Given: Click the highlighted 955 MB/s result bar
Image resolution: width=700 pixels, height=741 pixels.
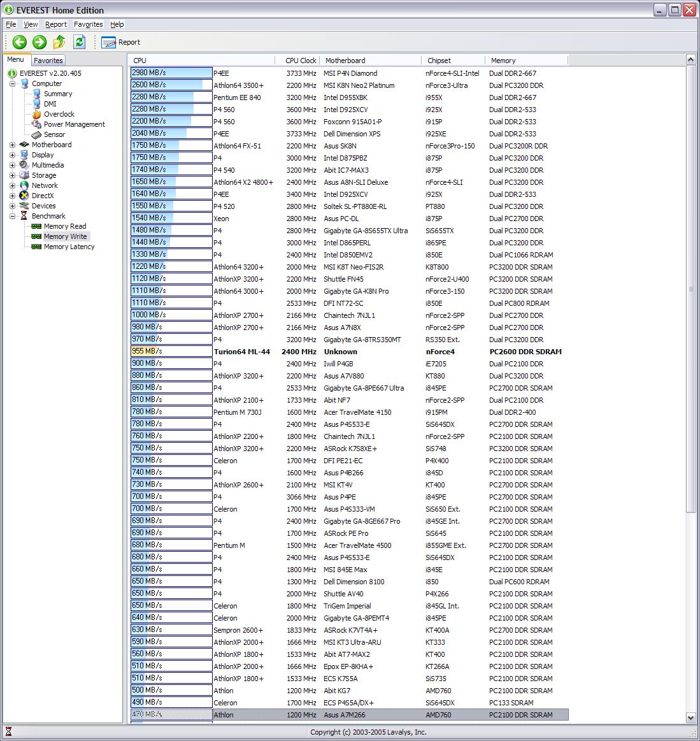Looking at the screenshot, I should click(171, 351).
